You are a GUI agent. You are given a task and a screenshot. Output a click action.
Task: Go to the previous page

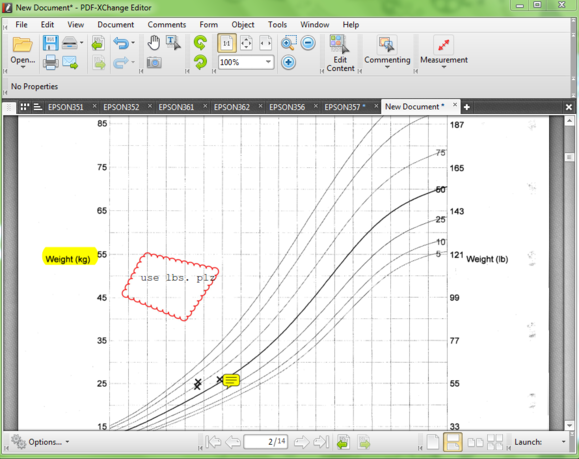pos(233,442)
